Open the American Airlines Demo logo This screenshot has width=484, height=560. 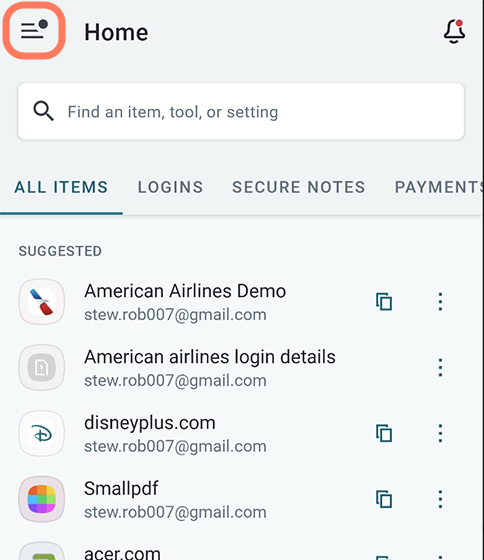tap(42, 302)
